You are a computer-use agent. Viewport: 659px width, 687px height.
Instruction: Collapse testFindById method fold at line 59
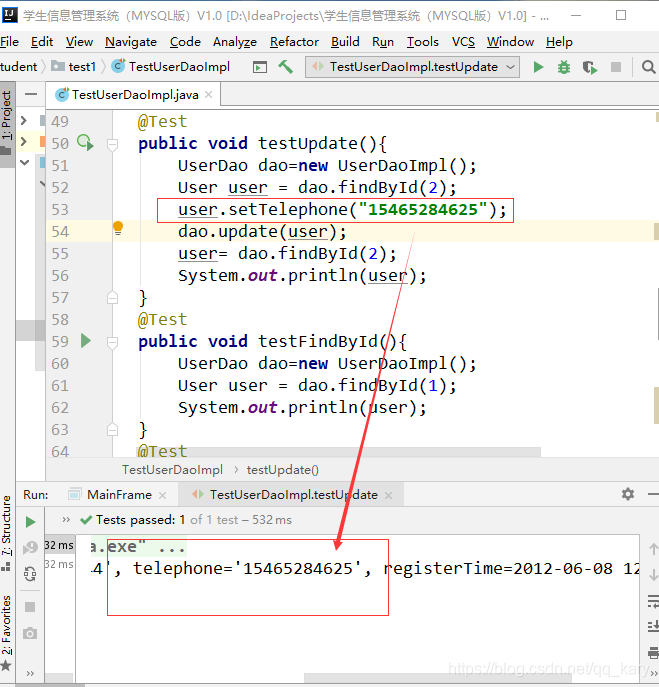[113, 342]
